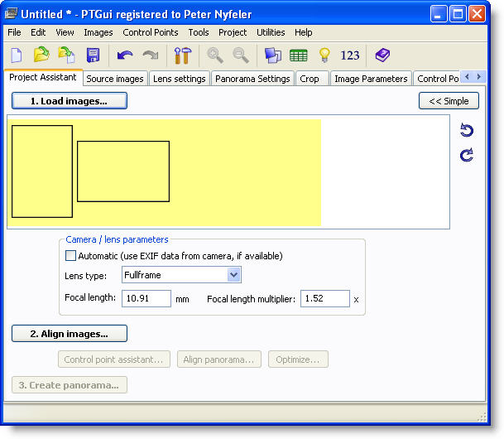504x439 pixels.
Task: Click the Undo arrow in toolbar
Action: click(x=125, y=55)
